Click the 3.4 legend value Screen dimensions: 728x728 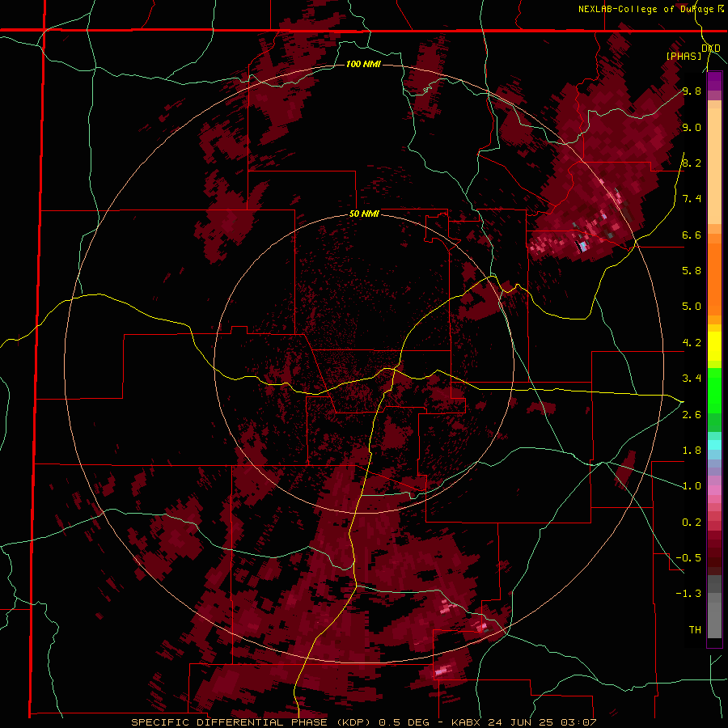pyautogui.click(x=692, y=379)
